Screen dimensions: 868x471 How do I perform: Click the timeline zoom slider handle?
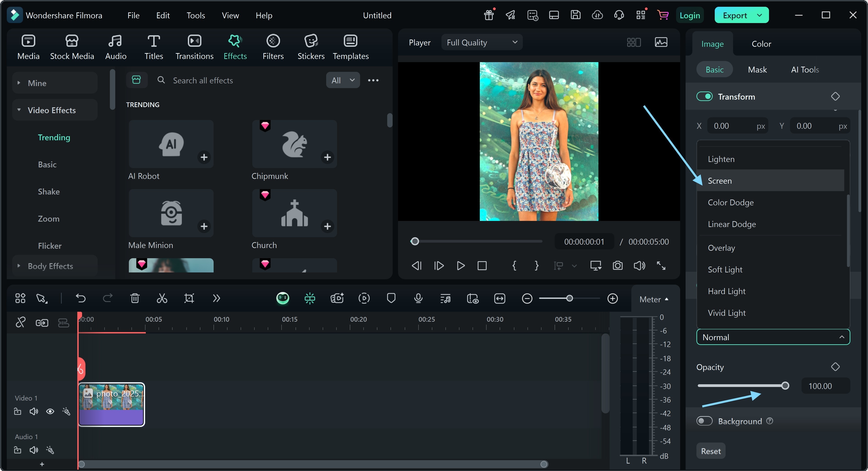coord(569,298)
